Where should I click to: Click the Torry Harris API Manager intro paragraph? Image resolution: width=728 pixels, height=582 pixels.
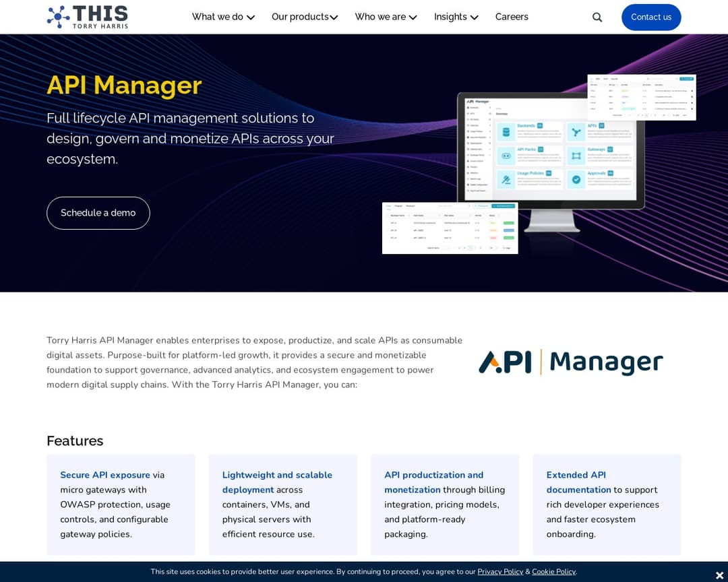pyautogui.click(x=254, y=362)
